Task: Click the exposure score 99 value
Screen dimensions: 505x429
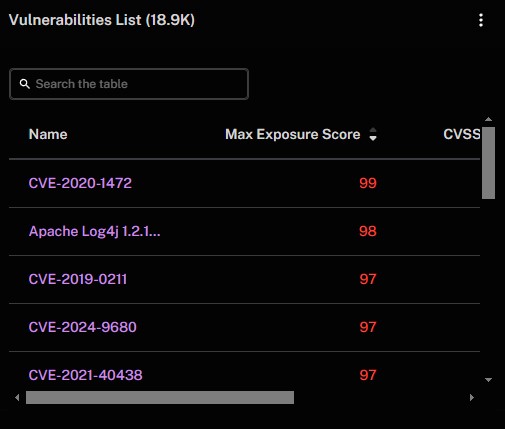Action: pyautogui.click(x=368, y=183)
